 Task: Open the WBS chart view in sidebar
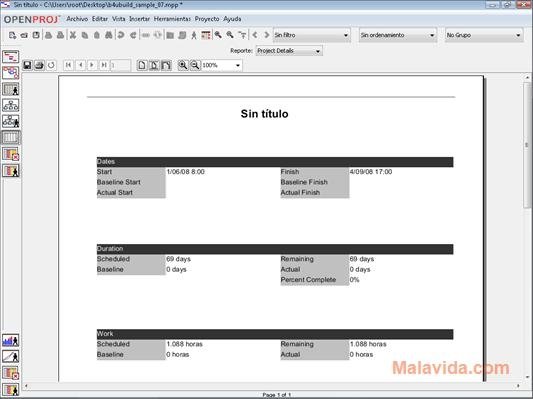point(11,105)
